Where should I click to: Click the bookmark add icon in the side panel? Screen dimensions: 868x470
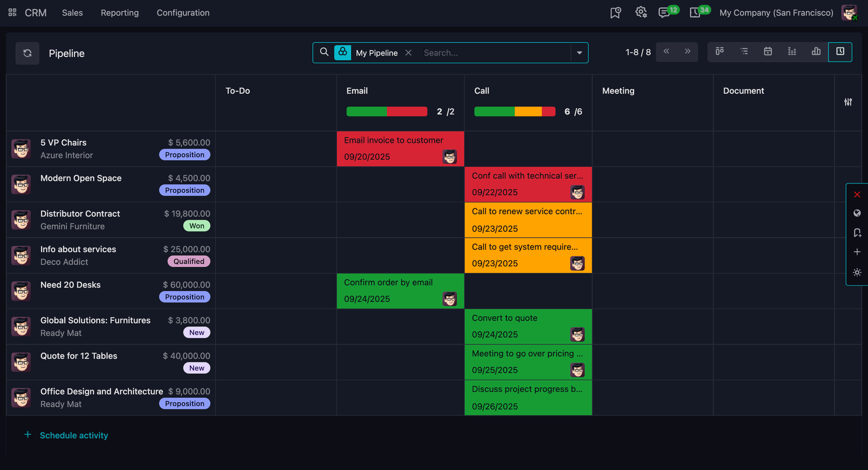pos(857,233)
